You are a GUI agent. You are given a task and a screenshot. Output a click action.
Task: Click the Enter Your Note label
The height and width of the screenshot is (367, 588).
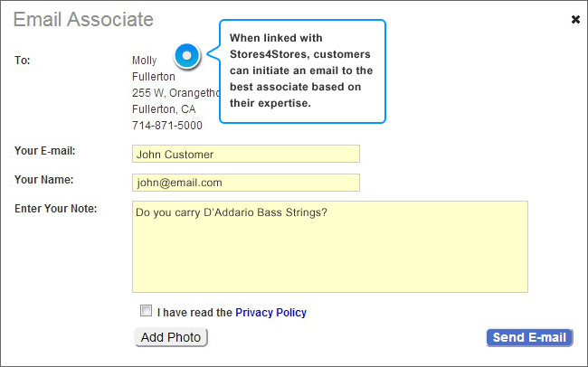pos(55,209)
